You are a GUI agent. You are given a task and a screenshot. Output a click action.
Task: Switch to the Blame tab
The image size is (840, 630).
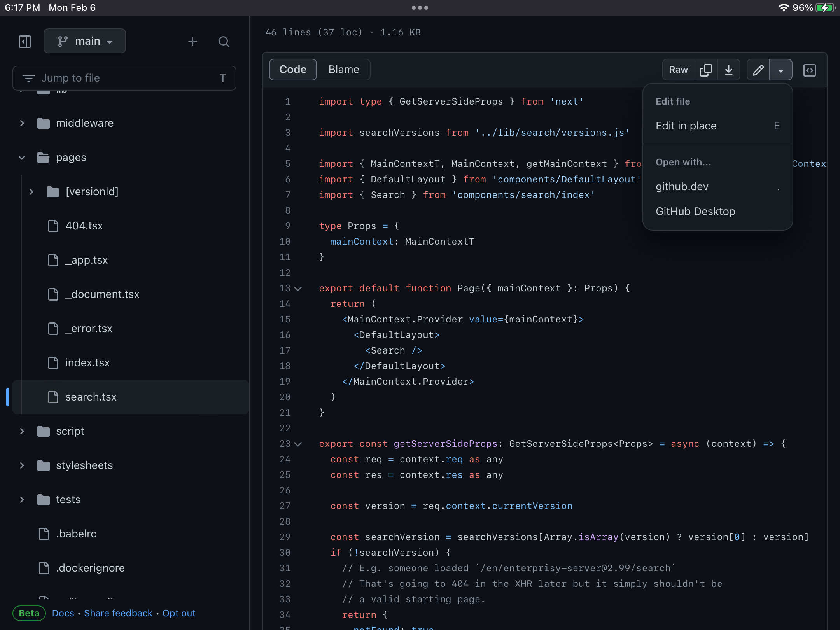pyautogui.click(x=344, y=70)
